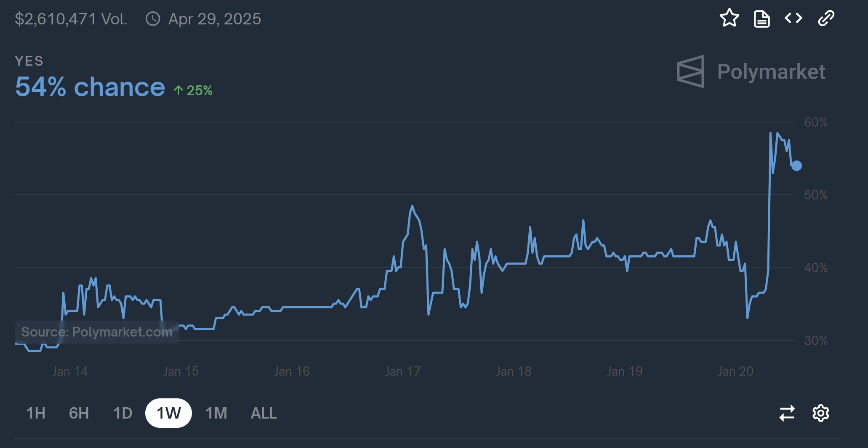Viewport: 868px width, 448px height.
Task: Click the Source: Polymarket.com label
Action: click(96, 332)
